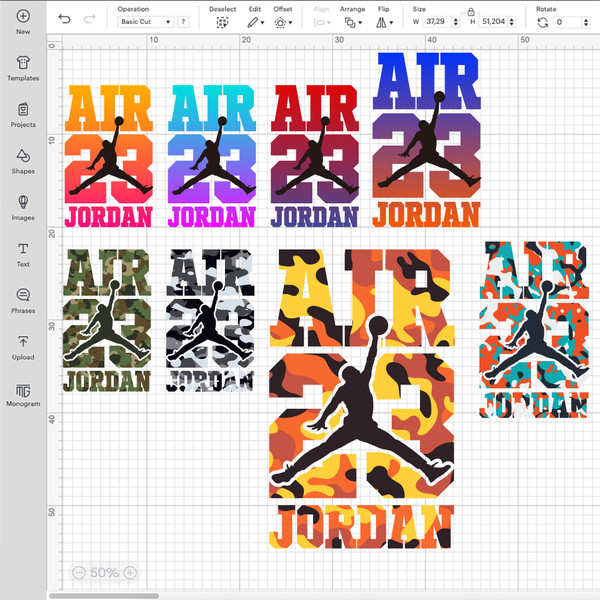Viewport: 600px width, 600px height.
Task: Select the cyan-purple gradient Air 23 Jordan design
Action: pyautogui.click(x=212, y=156)
